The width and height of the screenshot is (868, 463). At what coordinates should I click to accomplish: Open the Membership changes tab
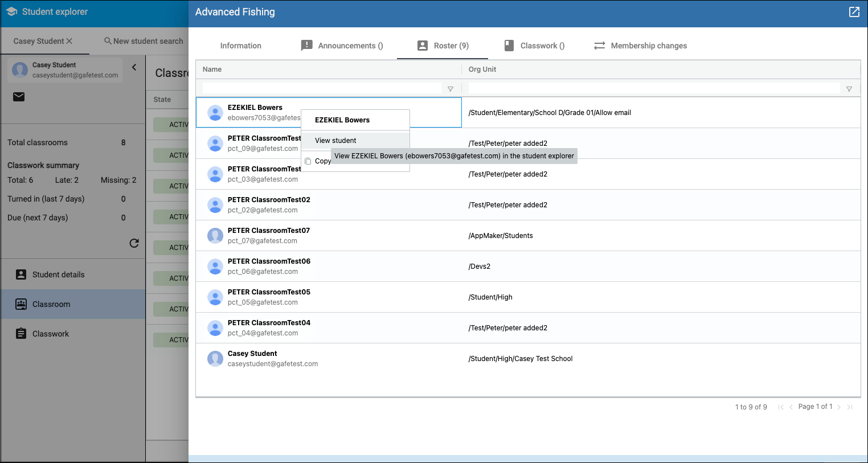click(x=640, y=46)
